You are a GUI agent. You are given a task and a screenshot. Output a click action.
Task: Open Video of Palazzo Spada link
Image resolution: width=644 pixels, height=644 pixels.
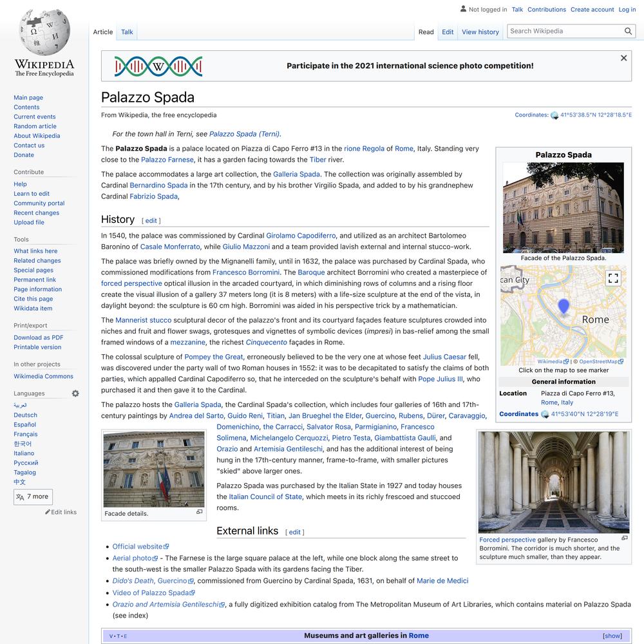click(154, 592)
